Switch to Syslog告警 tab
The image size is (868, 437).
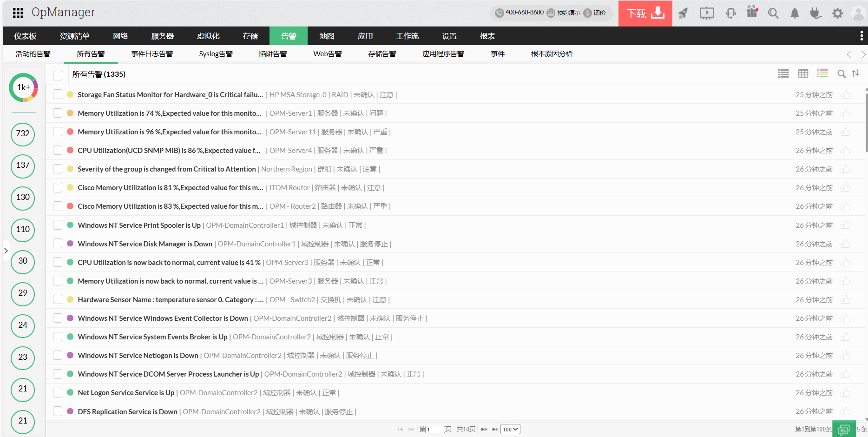(x=216, y=54)
